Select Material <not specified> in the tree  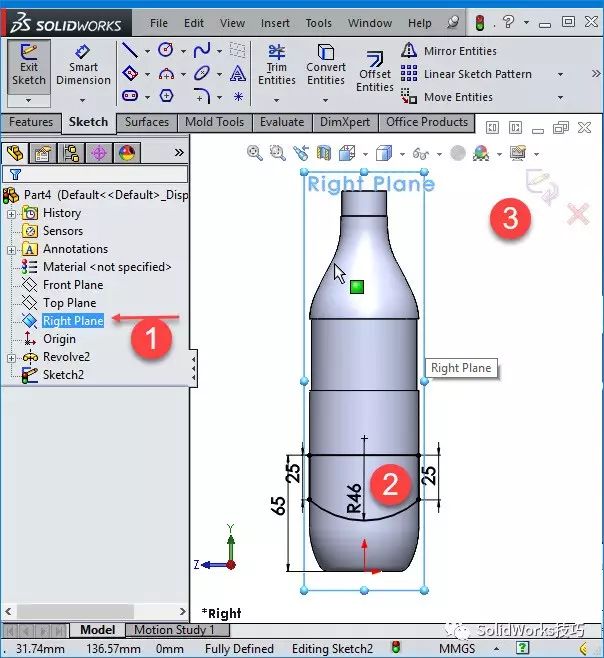pyautogui.click(x=107, y=267)
